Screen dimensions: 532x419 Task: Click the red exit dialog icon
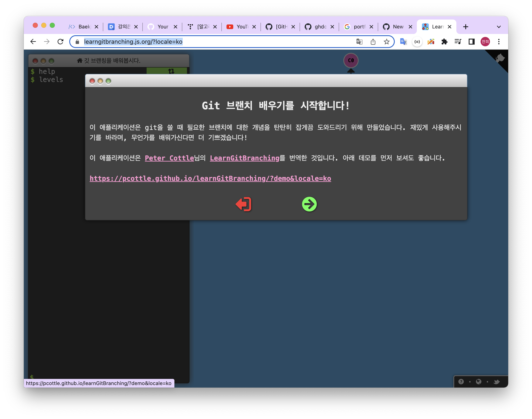coord(243,204)
